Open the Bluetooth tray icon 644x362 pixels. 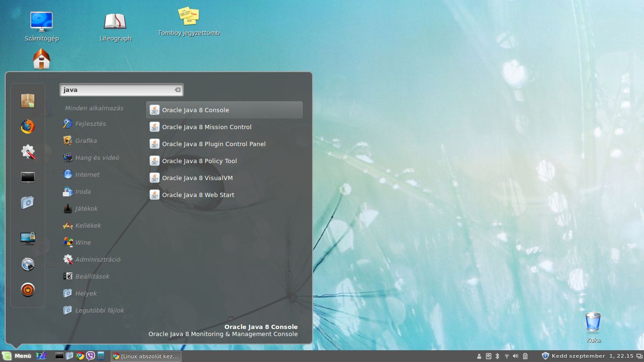click(497, 356)
